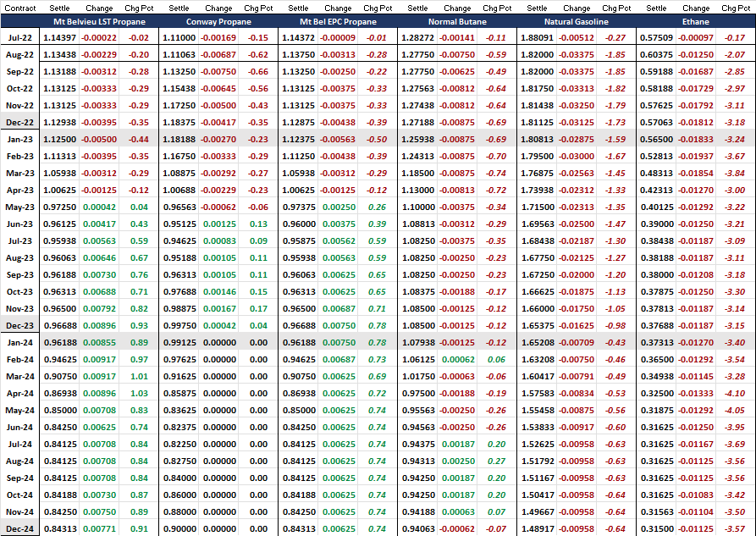Select Conway Dec-22 settle 1.18375

click(x=179, y=123)
